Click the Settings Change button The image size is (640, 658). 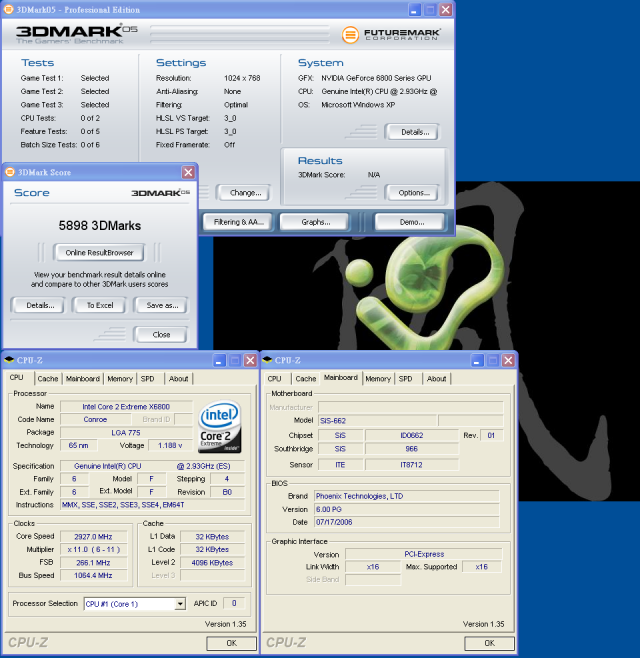click(245, 193)
